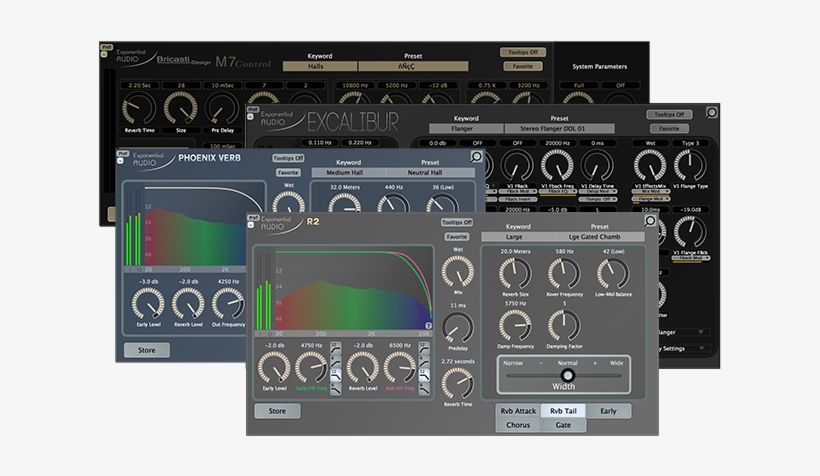Toggle Favorite in the R2 window
This screenshot has height=476, width=820.
pos(457,237)
